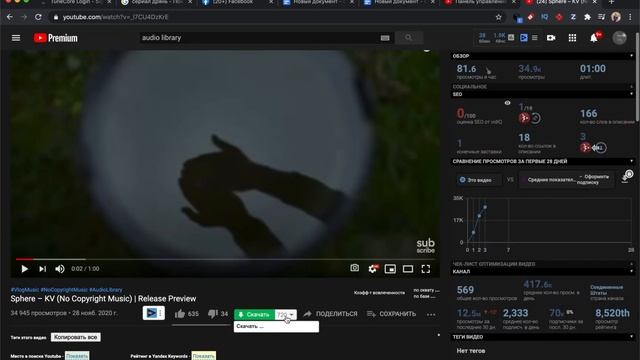The width and height of the screenshot is (640, 360).
Task: Show Yandex Keywords rating via 'Показать'
Action: point(204,356)
